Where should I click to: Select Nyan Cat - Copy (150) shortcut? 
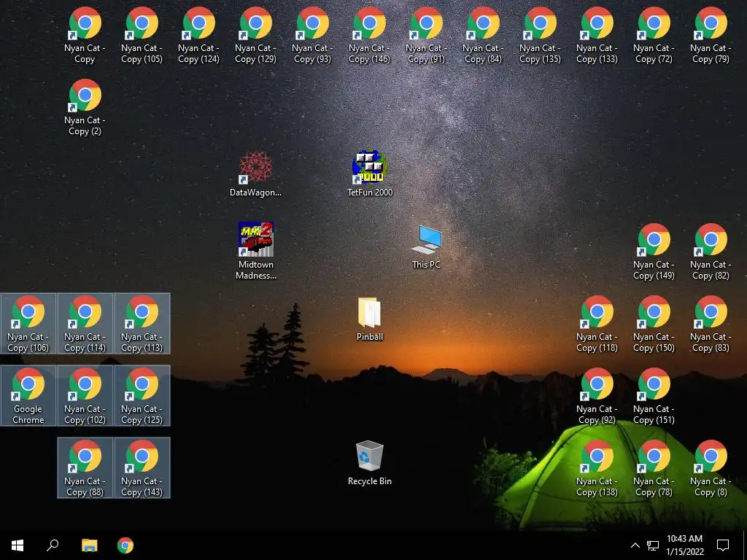(x=654, y=324)
